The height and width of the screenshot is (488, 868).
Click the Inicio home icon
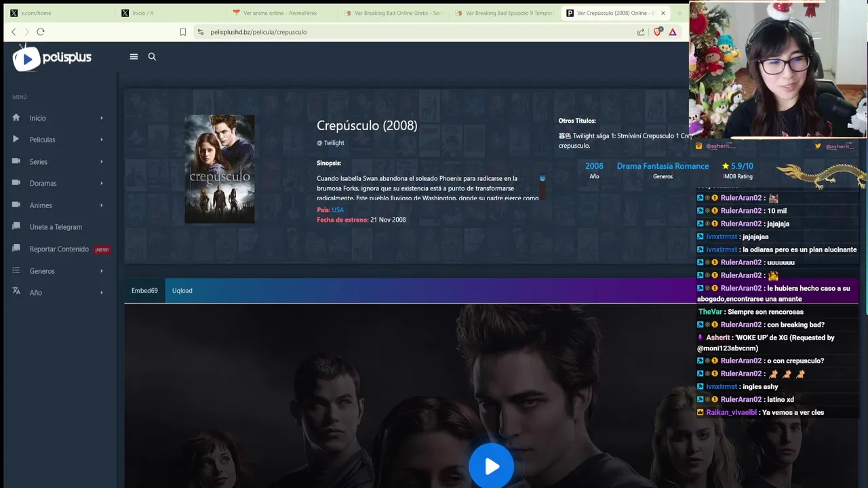[16, 118]
